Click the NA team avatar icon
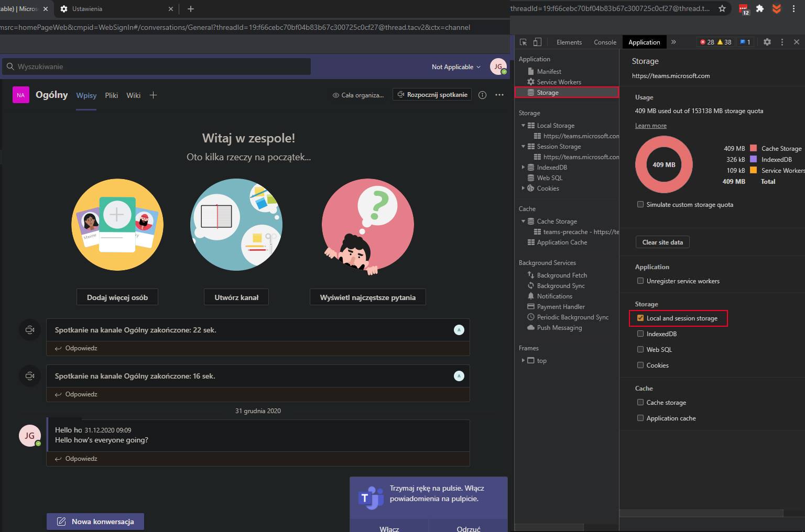Screen dimensions: 805x532 point(20,95)
